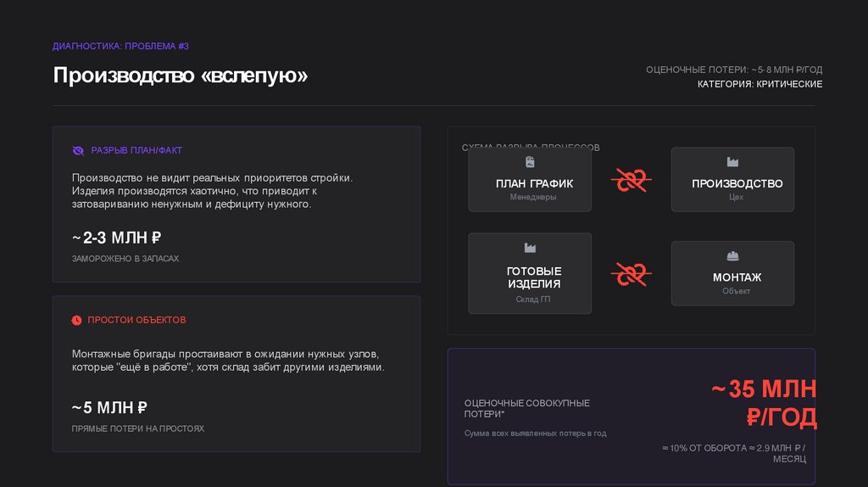
Task: Click the hard hat icon above Монтаж
Action: point(732,256)
